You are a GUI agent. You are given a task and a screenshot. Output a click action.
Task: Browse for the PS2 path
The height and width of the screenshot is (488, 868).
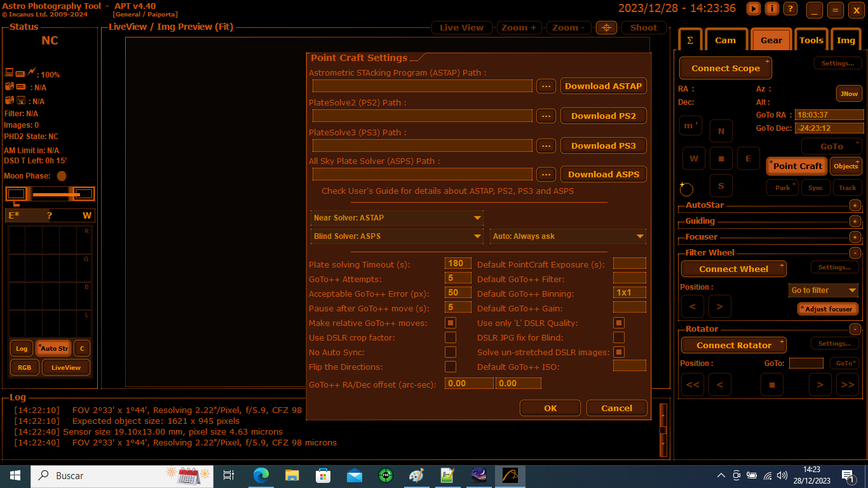pos(546,116)
